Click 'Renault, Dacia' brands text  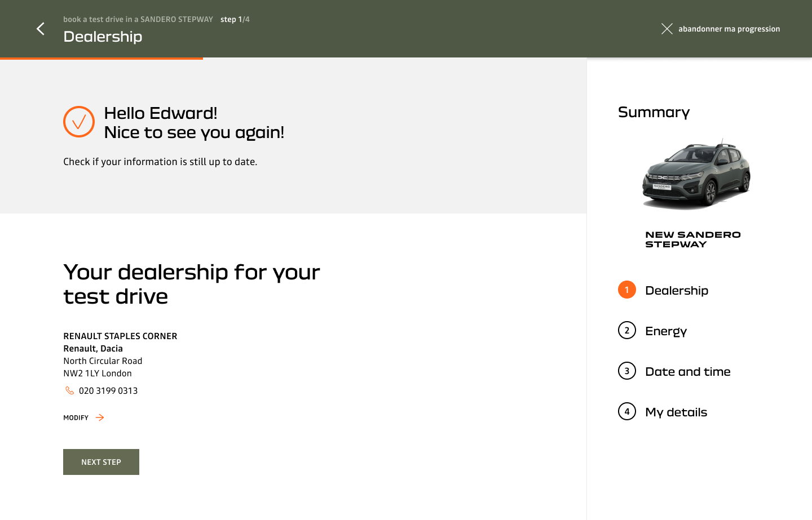(x=93, y=349)
